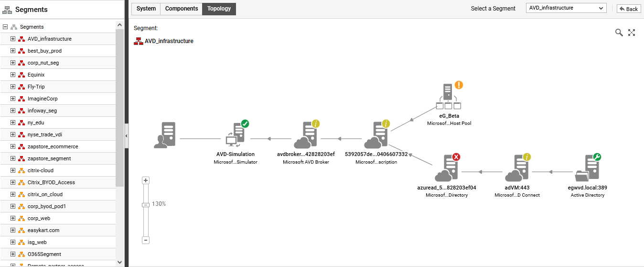This screenshot has height=267, width=644.
Task: Open the Select a Segment dropdown
Action: (x=566, y=8)
